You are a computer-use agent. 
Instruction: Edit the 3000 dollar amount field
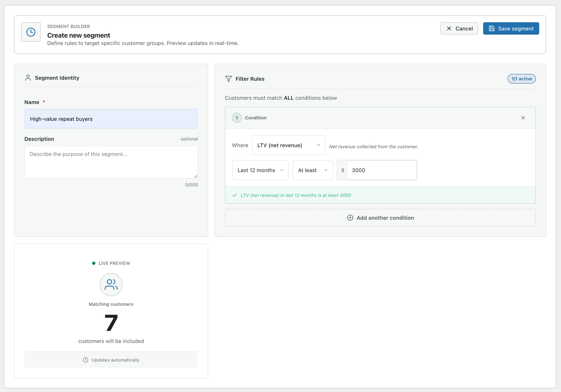[382, 170]
